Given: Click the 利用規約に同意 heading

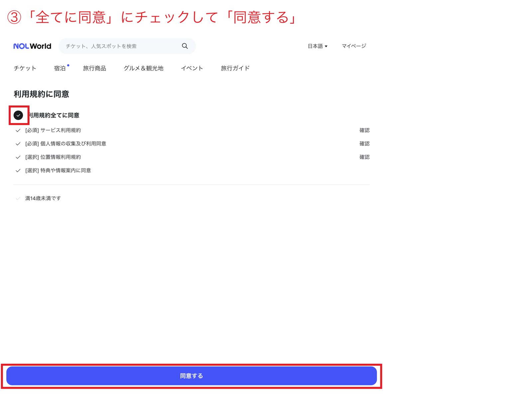Looking at the screenshot, I should pyautogui.click(x=41, y=94).
